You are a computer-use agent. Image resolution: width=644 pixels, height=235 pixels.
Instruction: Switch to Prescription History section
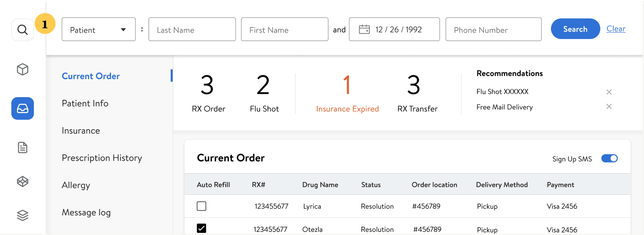[x=102, y=158]
